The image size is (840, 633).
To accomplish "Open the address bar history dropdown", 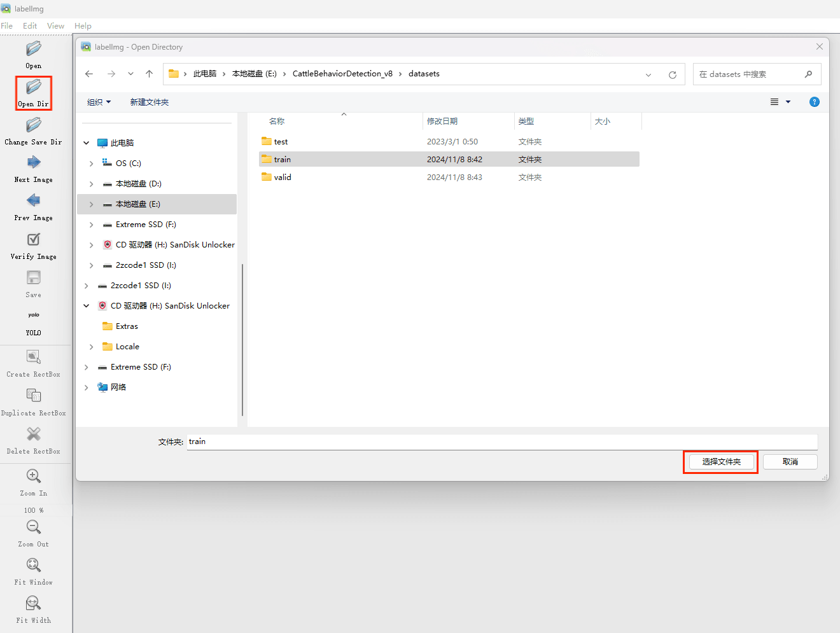I will click(x=648, y=74).
